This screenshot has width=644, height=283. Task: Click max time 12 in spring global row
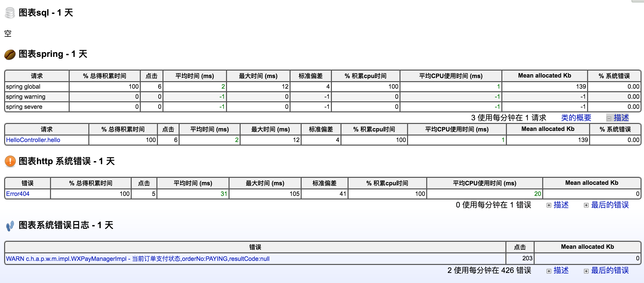(x=285, y=87)
